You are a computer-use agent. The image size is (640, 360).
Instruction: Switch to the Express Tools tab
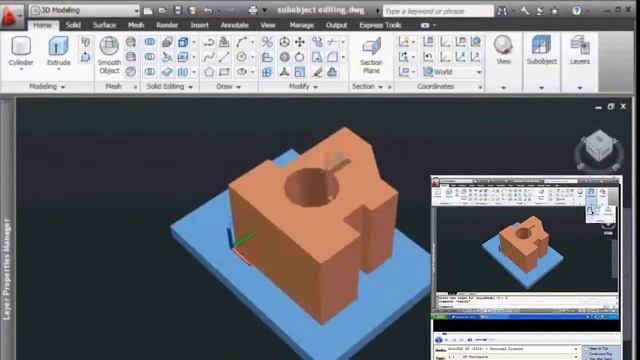tap(380, 25)
